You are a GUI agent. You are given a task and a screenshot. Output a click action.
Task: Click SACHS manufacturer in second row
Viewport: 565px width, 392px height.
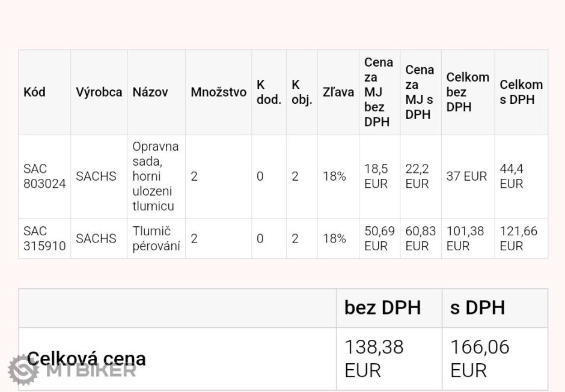96,238
